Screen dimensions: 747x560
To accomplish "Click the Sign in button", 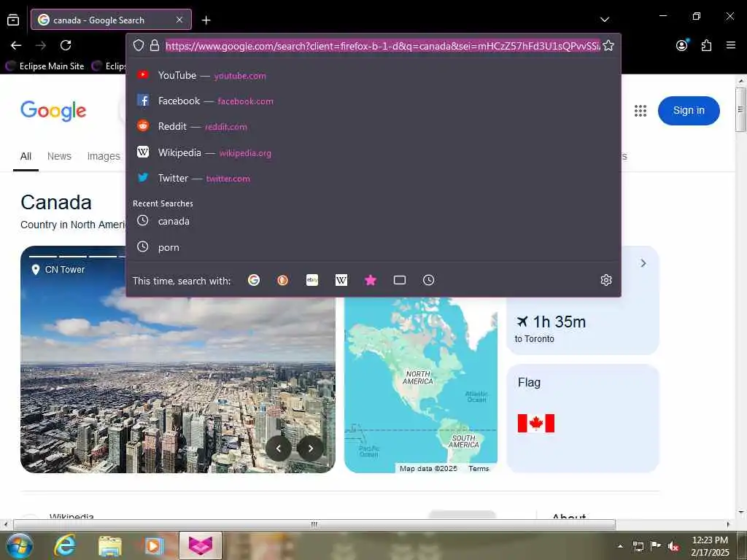I will [x=689, y=111].
